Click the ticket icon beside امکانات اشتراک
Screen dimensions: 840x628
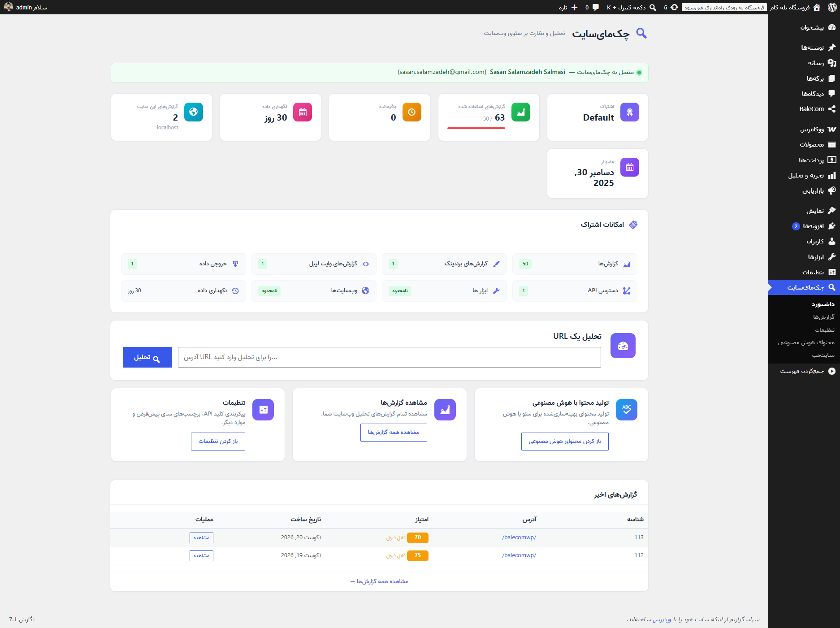click(633, 225)
